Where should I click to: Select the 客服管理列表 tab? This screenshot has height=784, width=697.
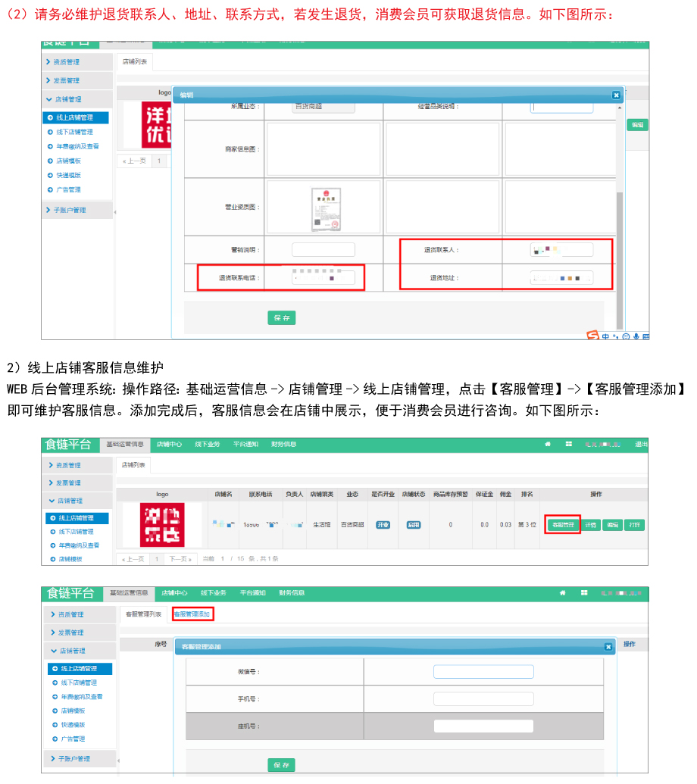(143, 614)
